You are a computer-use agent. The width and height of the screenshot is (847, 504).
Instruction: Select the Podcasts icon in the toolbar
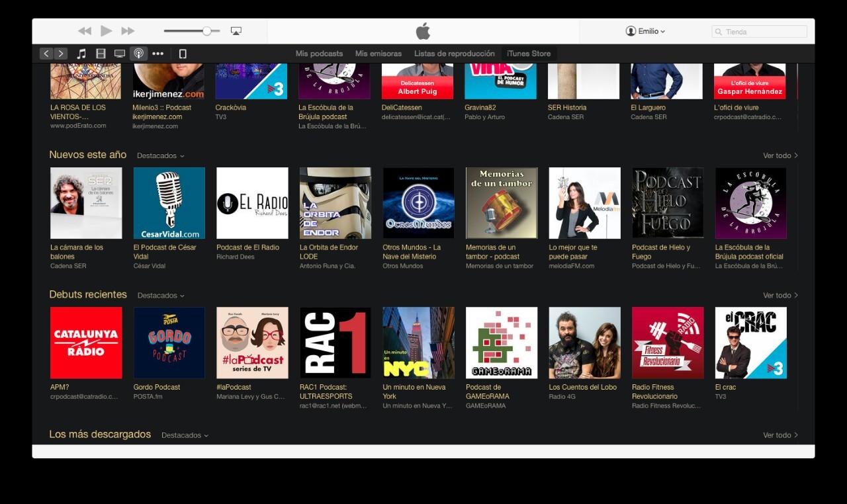pyautogui.click(x=138, y=54)
